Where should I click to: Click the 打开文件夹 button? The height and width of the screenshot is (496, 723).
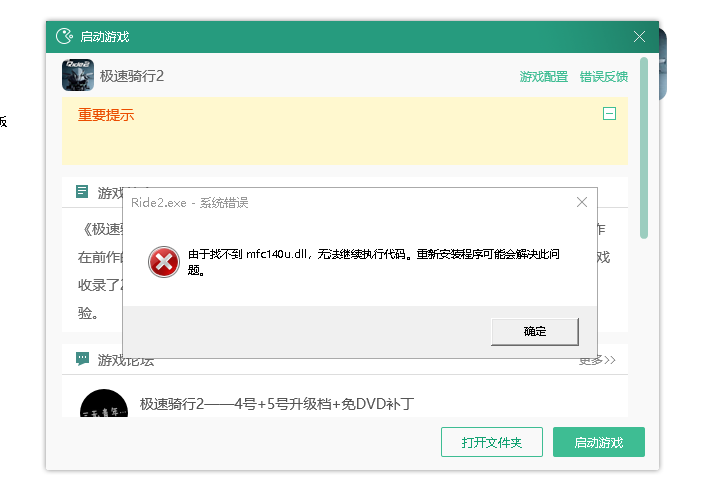point(492,442)
